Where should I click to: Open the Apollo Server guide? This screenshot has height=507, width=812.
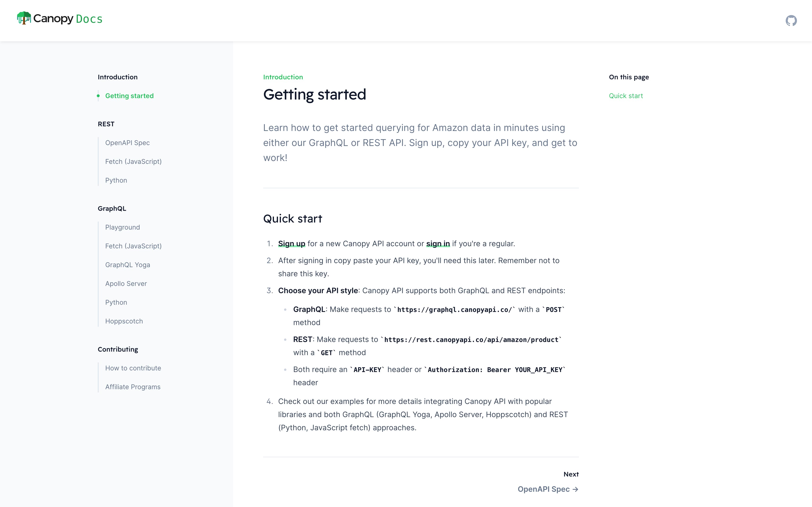[x=126, y=284]
